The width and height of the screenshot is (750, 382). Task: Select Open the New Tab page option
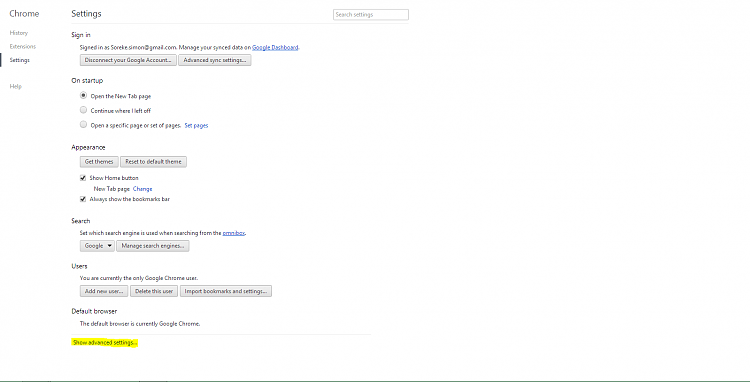(x=83, y=96)
